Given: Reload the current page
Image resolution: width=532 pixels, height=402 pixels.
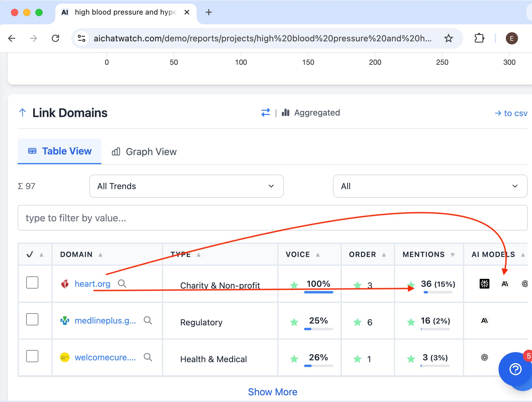Looking at the screenshot, I should click(55, 38).
